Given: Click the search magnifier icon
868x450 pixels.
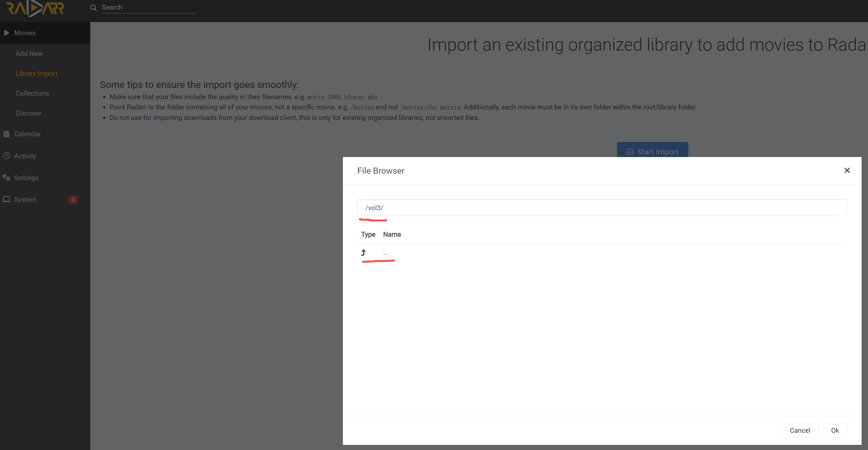Looking at the screenshot, I should 94,8.
